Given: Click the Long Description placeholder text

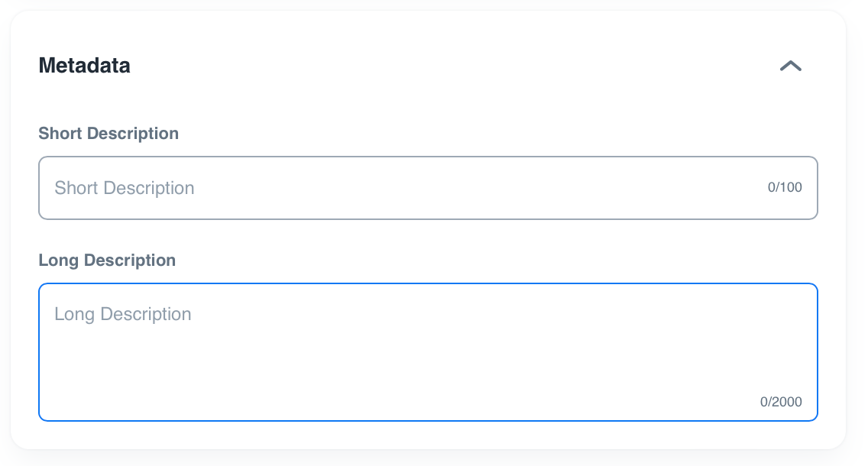Looking at the screenshot, I should point(121,313).
